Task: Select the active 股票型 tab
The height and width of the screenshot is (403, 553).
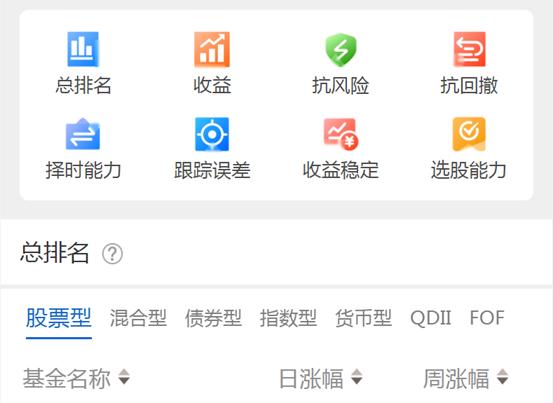Action: pyautogui.click(x=59, y=318)
